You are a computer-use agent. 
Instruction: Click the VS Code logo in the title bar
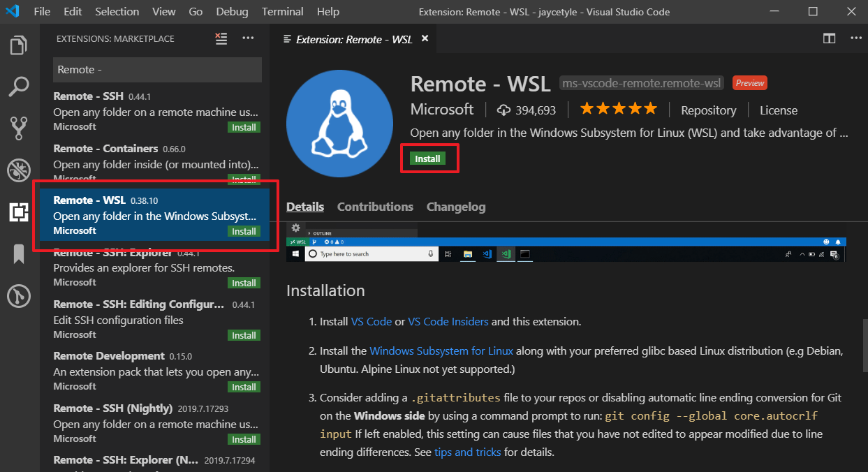point(13,11)
